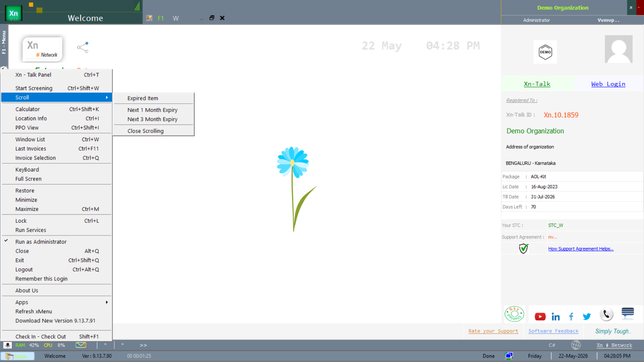Click the support agreement shield check icon
The width and height of the screenshot is (644, 362).
[524, 249]
